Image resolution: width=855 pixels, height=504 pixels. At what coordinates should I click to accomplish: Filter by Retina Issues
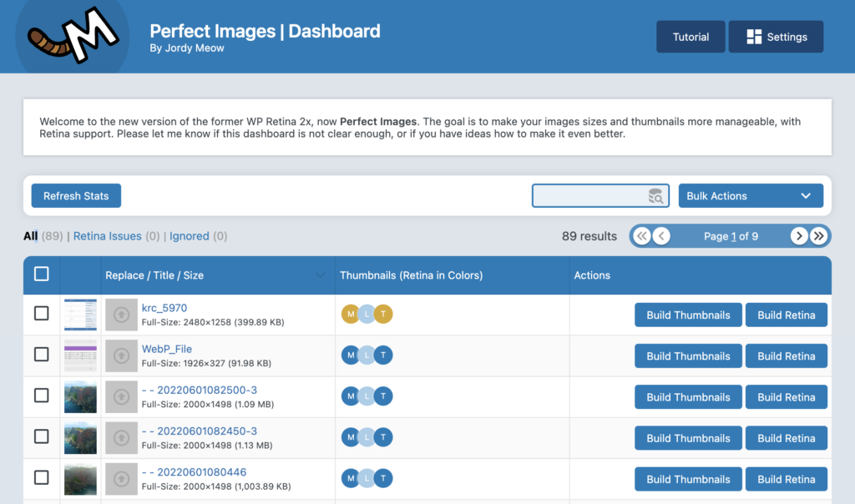click(108, 236)
